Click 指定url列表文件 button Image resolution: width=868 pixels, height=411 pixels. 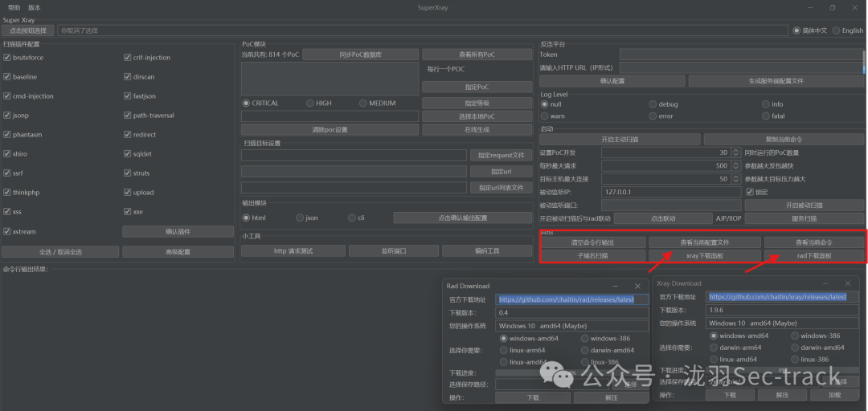(501, 188)
